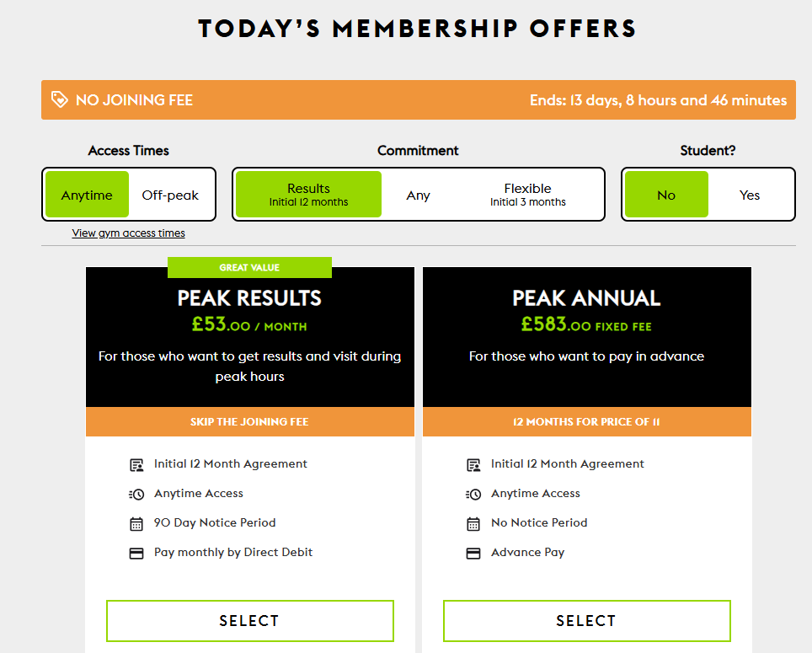The image size is (812, 653).
Task: Switch commitment to Any
Action: [418, 194]
